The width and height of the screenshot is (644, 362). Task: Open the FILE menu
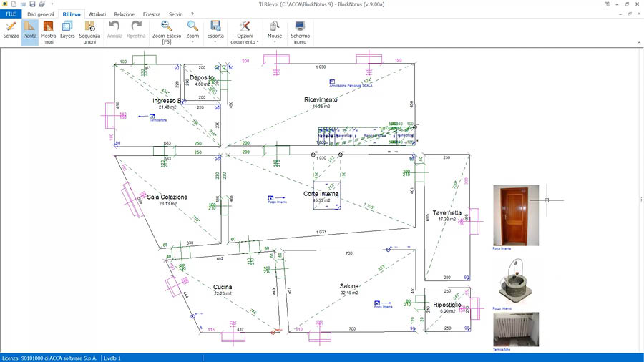point(11,14)
